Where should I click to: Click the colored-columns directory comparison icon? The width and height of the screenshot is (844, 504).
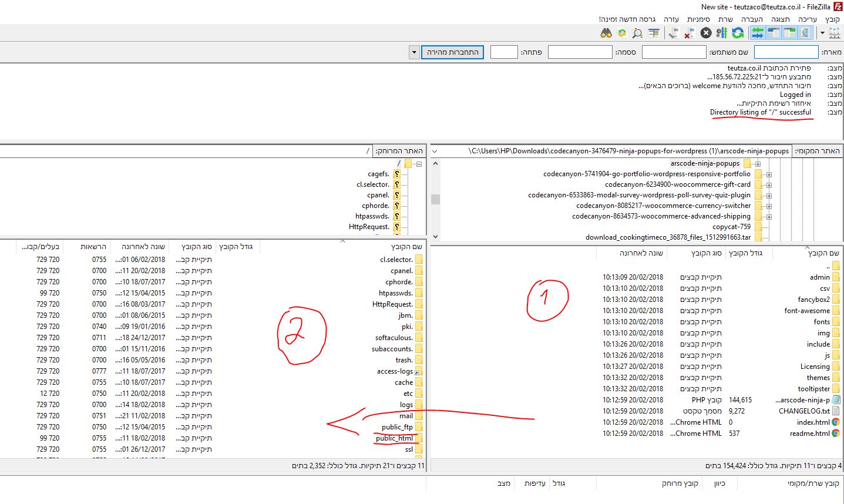[654, 33]
